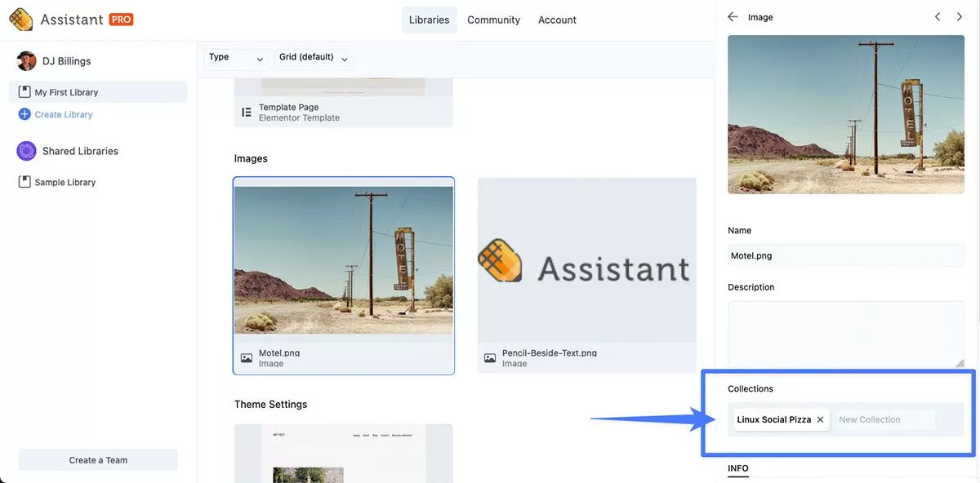
Task: Click the DJ Billings user name
Action: coord(66,61)
